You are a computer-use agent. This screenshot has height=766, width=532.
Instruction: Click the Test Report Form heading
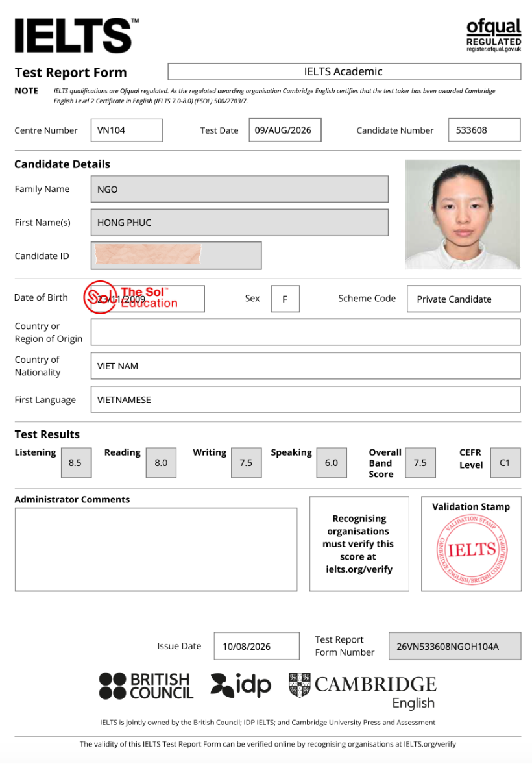tap(71, 72)
